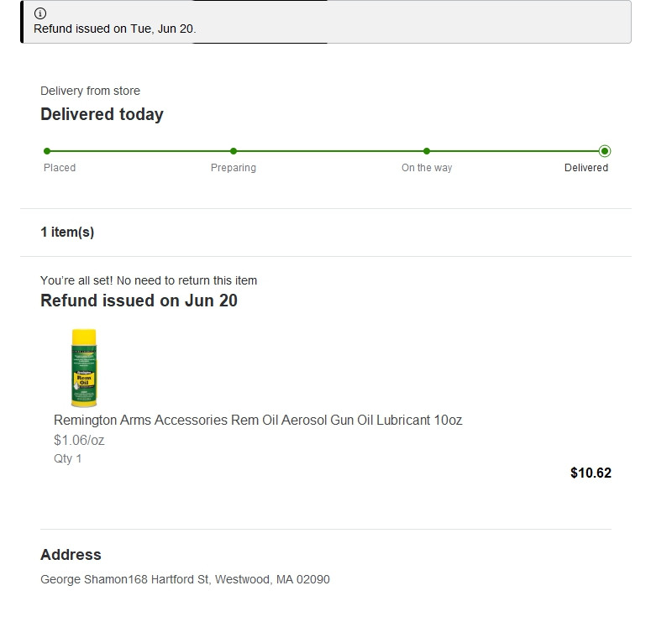
Task: Click the 'Refund issued on Tue, Jun 20' banner text
Action: (x=114, y=29)
